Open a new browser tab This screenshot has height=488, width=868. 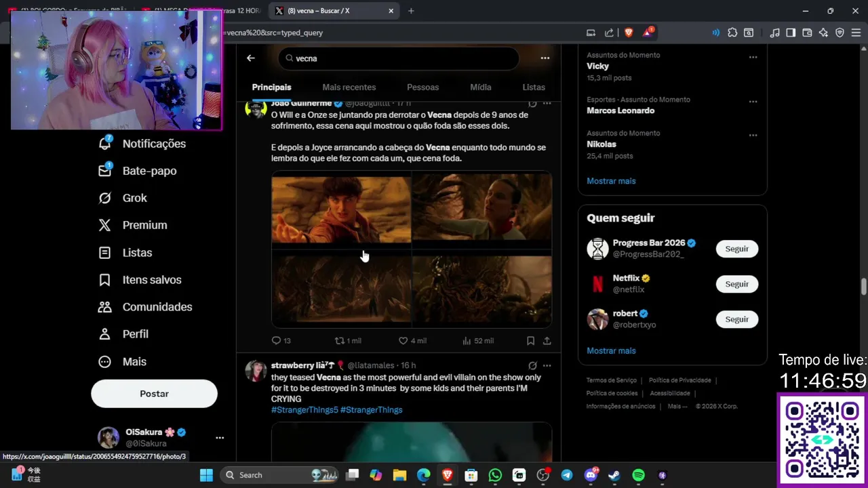pyautogui.click(x=411, y=11)
